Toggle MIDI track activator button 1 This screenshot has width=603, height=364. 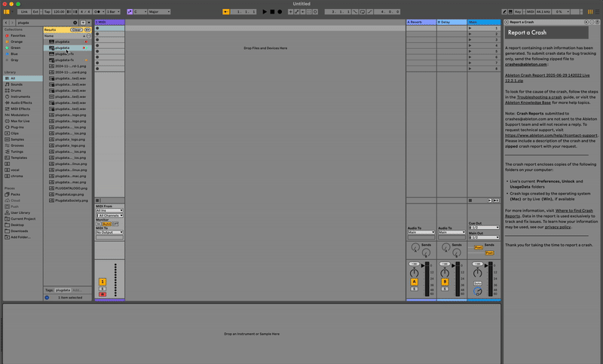103,282
